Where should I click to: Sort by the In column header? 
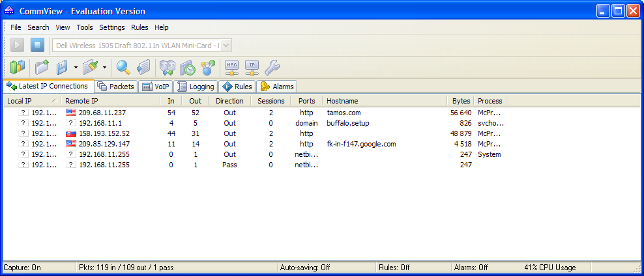(171, 101)
